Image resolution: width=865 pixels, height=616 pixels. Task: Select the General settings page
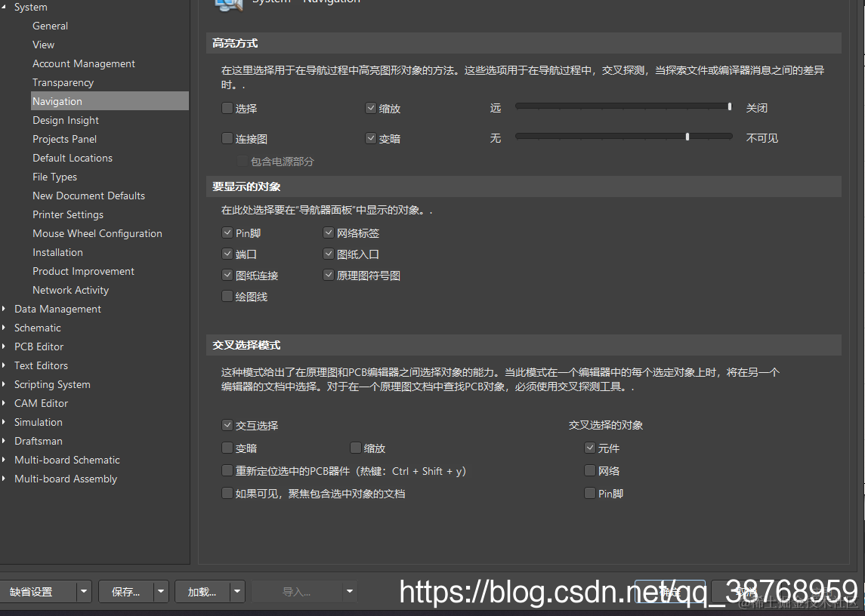coord(50,25)
